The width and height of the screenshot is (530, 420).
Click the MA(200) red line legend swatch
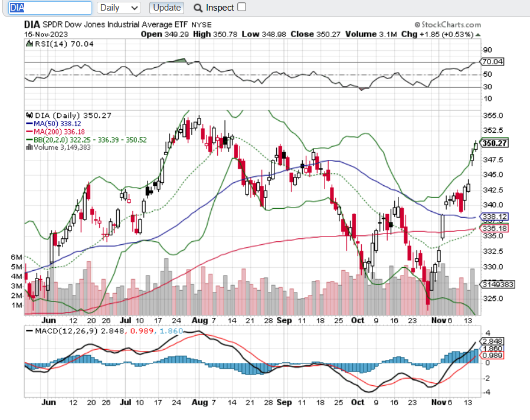click(28, 132)
